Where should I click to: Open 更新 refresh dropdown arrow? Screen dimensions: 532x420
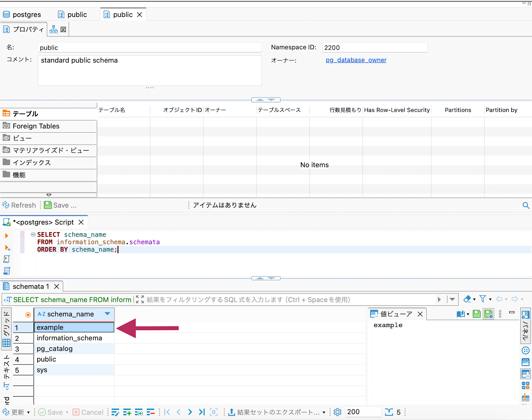click(28, 413)
